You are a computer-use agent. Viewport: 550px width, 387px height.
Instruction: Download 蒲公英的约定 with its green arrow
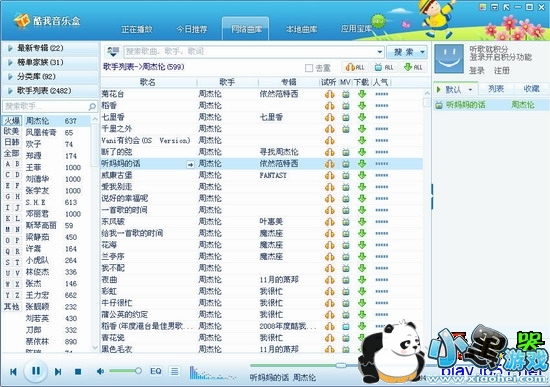[x=362, y=314]
